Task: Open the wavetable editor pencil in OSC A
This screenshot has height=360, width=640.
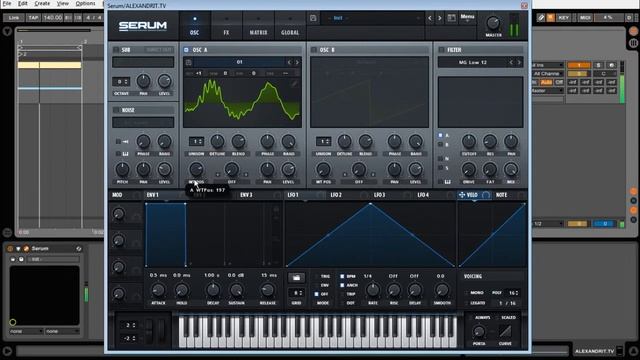Action: 294,84
